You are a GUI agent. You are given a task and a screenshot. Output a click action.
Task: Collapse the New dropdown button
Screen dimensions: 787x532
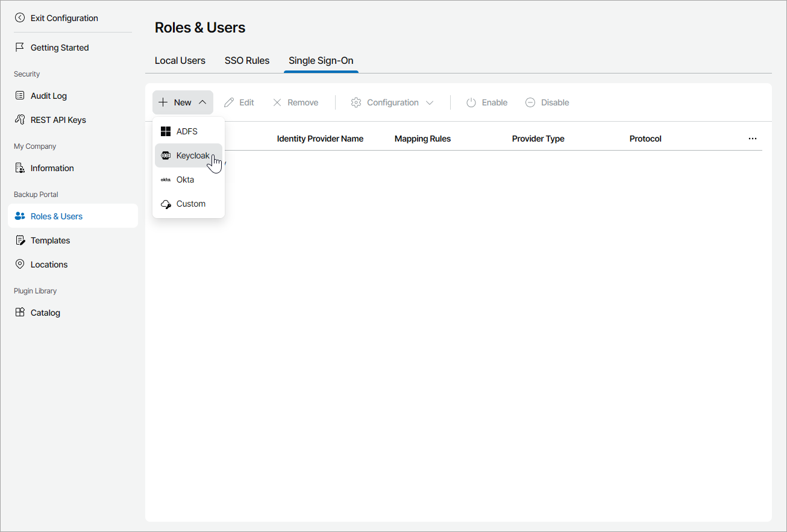pyautogui.click(x=183, y=102)
